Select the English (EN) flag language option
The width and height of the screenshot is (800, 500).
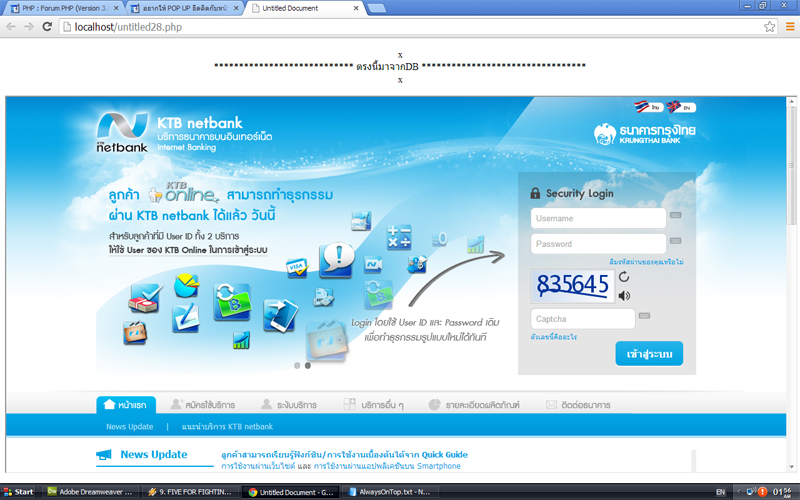tap(681, 107)
